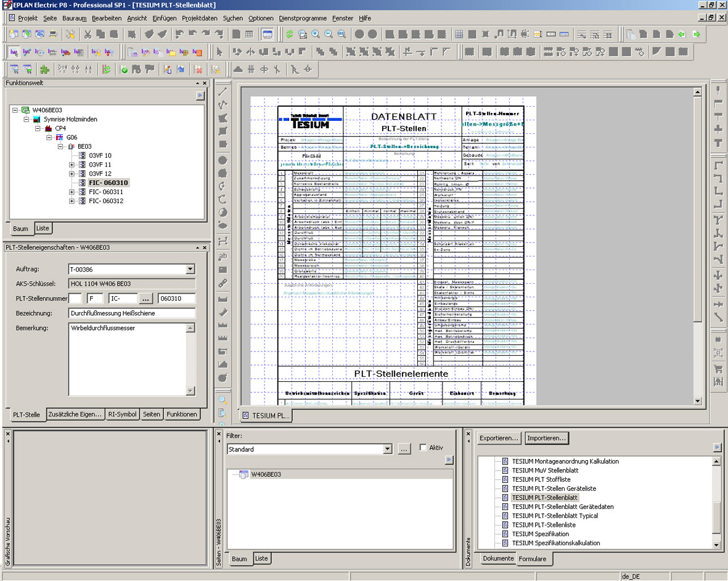The height and width of the screenshot is (581, 728).
Task: Switch to the Formulare tab
Action: click(533, 559)
